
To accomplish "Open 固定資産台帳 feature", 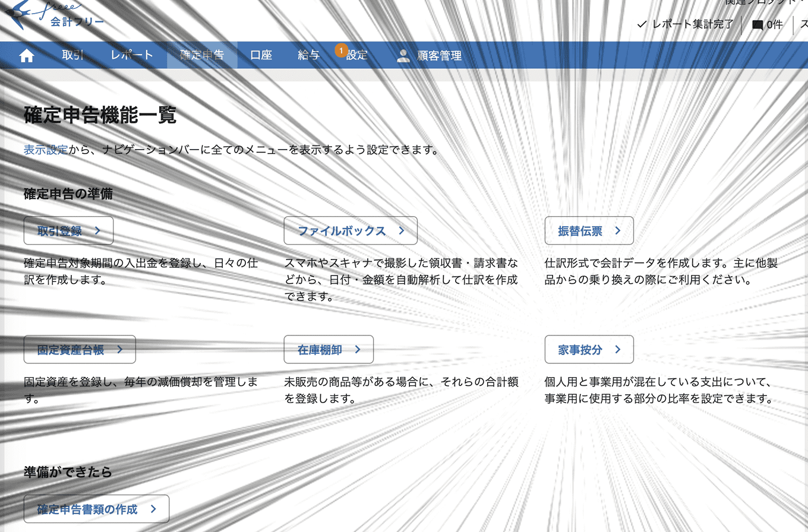I will coord(80,350).
